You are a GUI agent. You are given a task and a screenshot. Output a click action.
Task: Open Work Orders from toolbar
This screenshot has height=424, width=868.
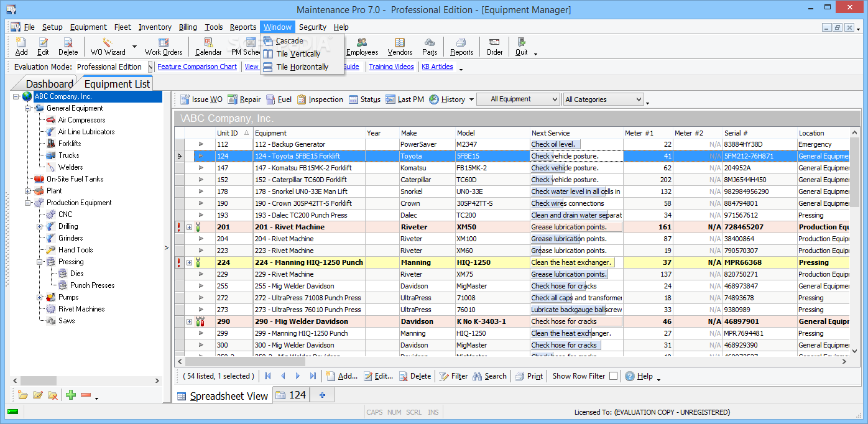[x=164, y=47]
